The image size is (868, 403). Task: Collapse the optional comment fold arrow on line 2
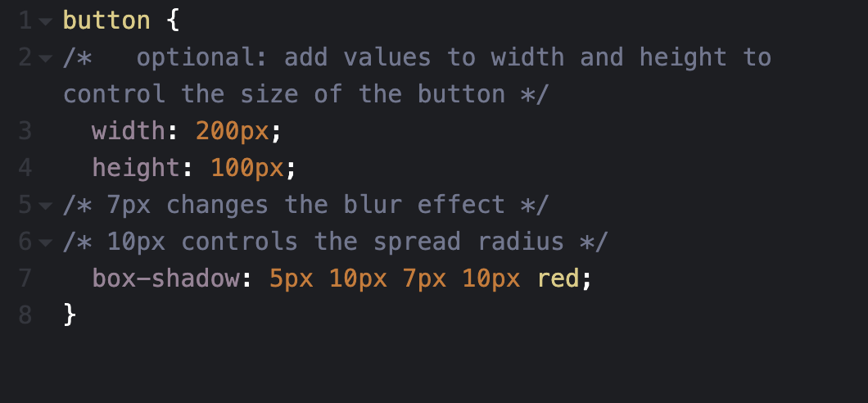tap(46, 57)
